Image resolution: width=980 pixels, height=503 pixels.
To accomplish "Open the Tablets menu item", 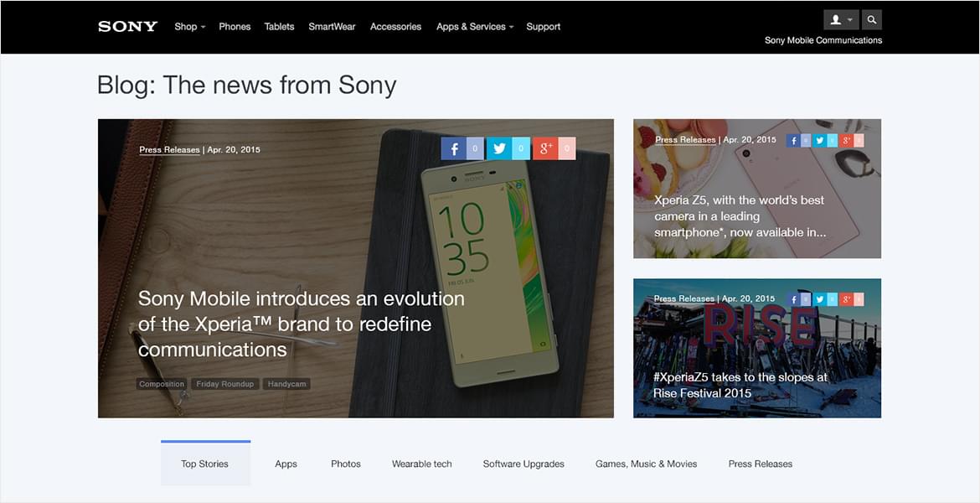I will [280, 26].
